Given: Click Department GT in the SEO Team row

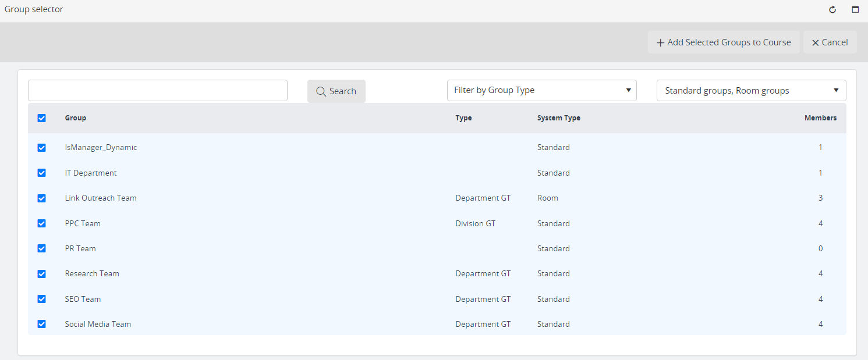Looking at the screenshot, I should (x=483, y=299).
